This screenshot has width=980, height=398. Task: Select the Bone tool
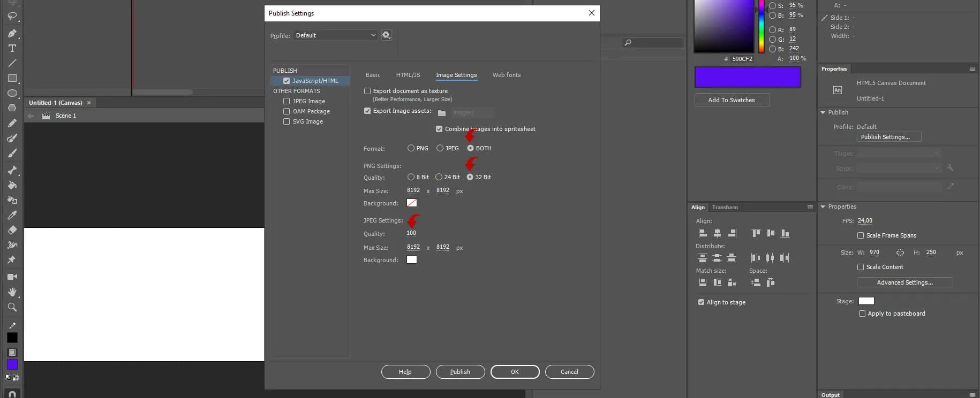(12, 170)
